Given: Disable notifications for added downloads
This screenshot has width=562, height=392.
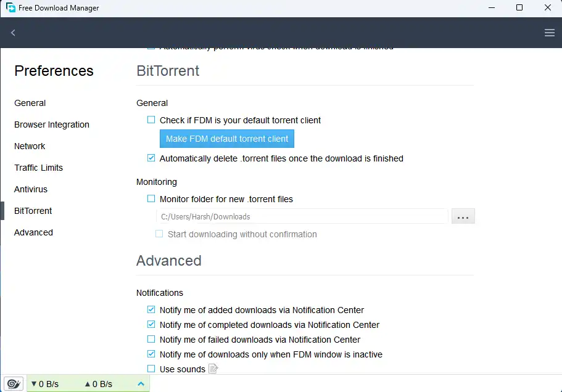Looking at the screenshot, I should click(x=151, y=309).
